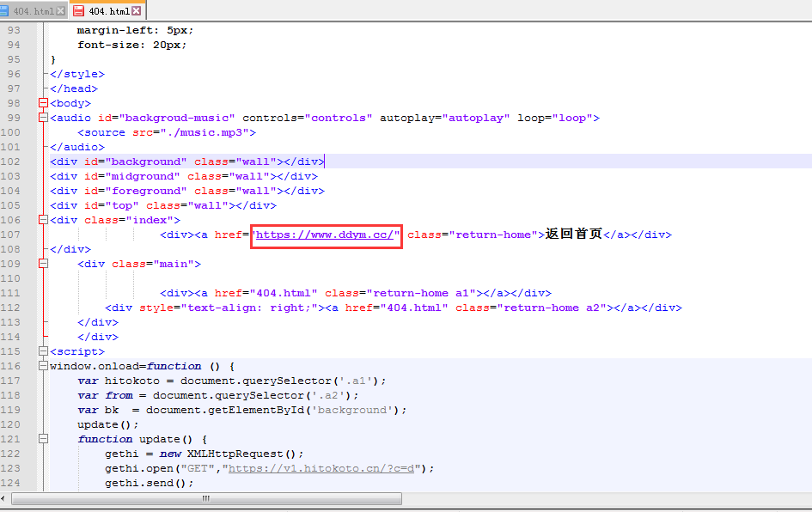The image size is (812, 512).
Task: Place cursor in the 返回首页 link text
Action: coord(574,235)
